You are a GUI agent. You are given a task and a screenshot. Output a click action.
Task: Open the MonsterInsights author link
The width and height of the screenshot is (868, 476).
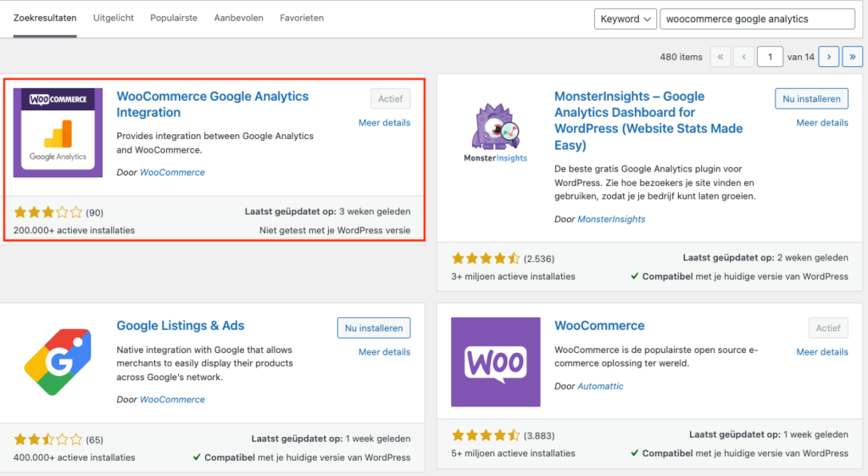click(x=611, y=219)
